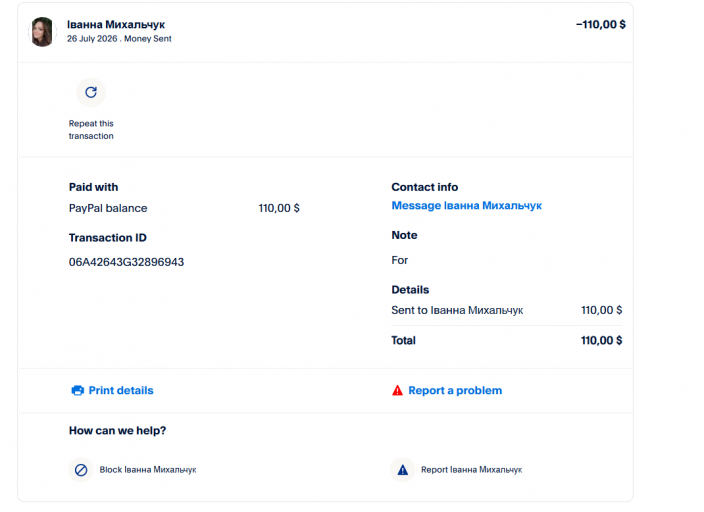The image size is (704, 512).
Task: Click the Total 110,00 $ amount
Action: (x=601, y=340)
